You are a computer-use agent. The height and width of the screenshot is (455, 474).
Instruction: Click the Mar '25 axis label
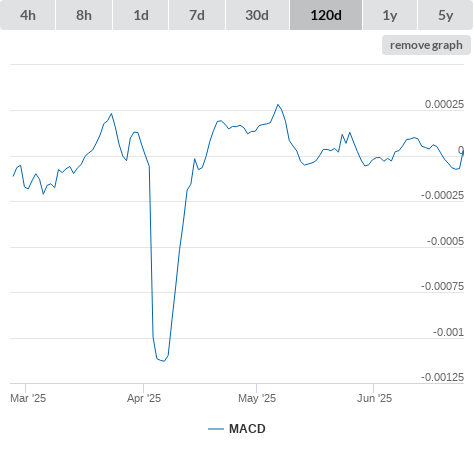pyautogui.click(x=28, y=398)
